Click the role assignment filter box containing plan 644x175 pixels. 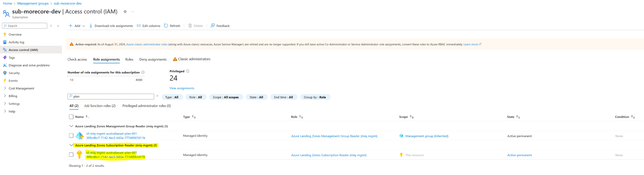pyautogui.click(x=111, y=96)
